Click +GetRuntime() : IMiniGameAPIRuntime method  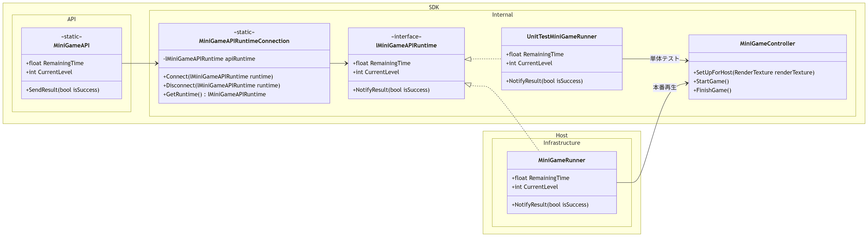[214, 94]
